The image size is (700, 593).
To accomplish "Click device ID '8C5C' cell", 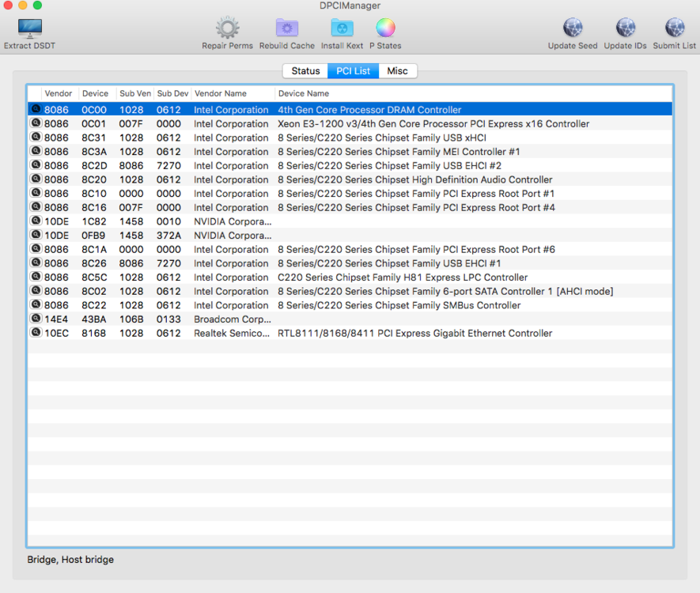I will pyautogui.click(x=94, y=278).
